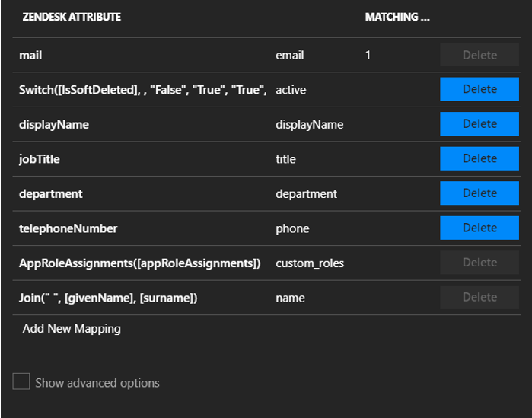Delete the displayName mapping row
The image size is (532, 418).
[479, 124]
